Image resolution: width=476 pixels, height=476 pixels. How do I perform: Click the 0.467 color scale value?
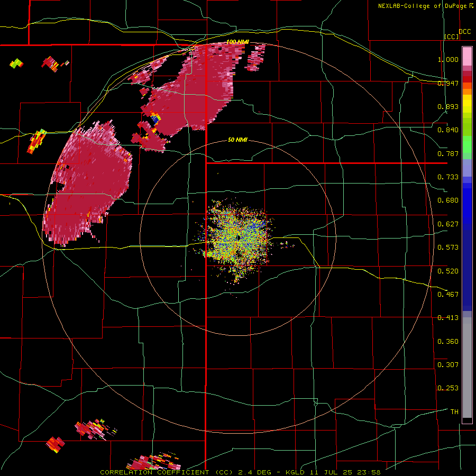point(448,295)
